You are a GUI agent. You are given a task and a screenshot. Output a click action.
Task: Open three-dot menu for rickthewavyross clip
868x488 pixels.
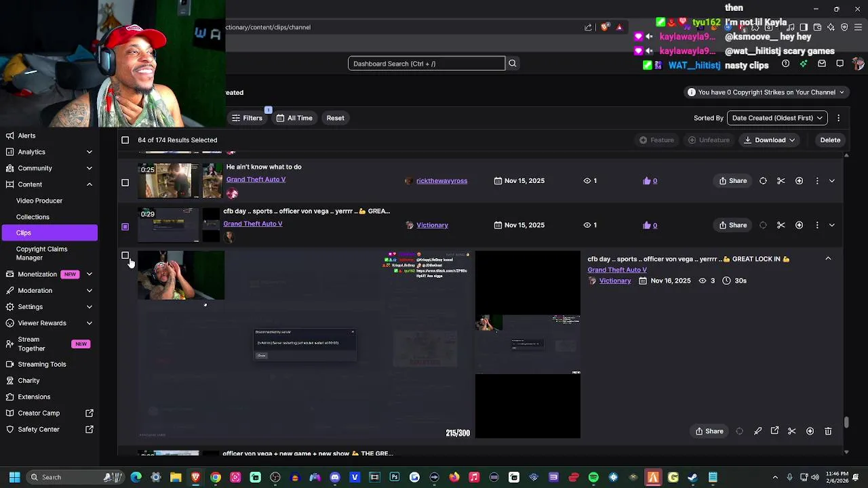817,181
